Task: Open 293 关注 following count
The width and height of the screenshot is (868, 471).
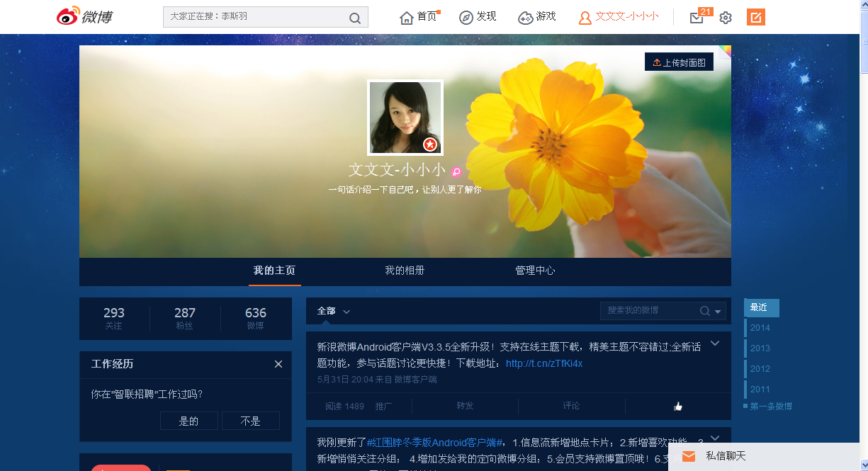Action: pyautogui.click(x=114, y=319)
